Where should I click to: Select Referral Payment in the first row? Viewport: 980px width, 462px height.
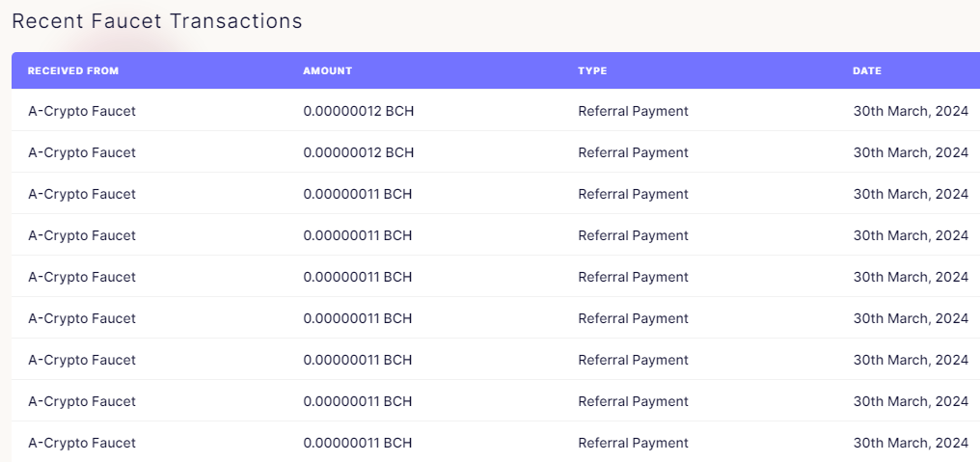(633, 111)
